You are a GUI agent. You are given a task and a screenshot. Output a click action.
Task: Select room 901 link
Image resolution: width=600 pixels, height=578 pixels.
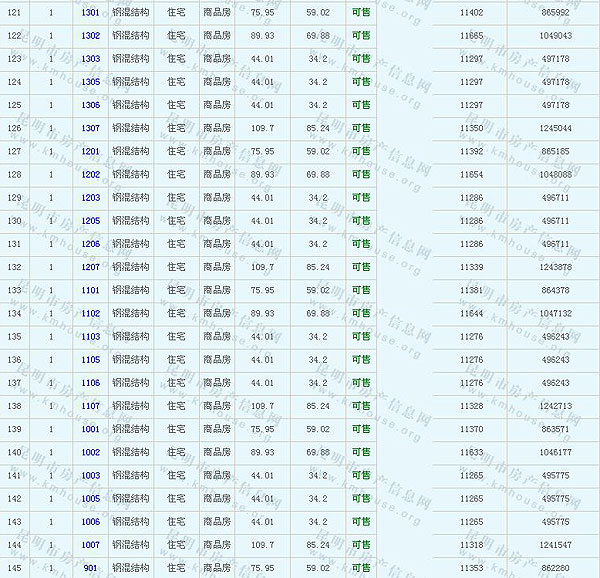91,568
